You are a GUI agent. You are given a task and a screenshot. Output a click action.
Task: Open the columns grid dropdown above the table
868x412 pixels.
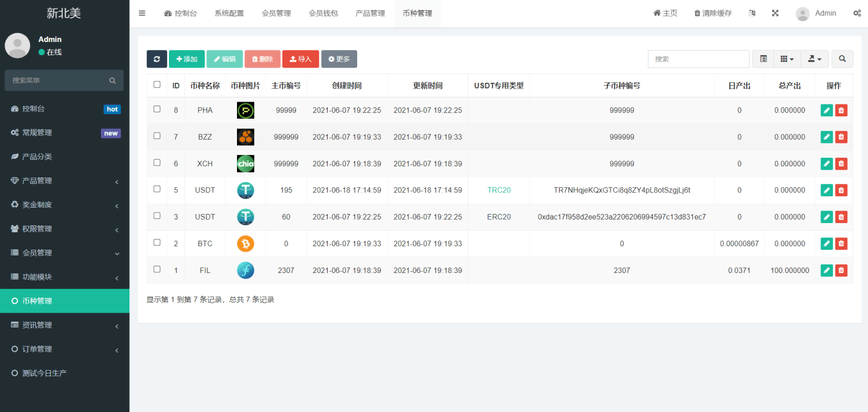coord(787,58)
